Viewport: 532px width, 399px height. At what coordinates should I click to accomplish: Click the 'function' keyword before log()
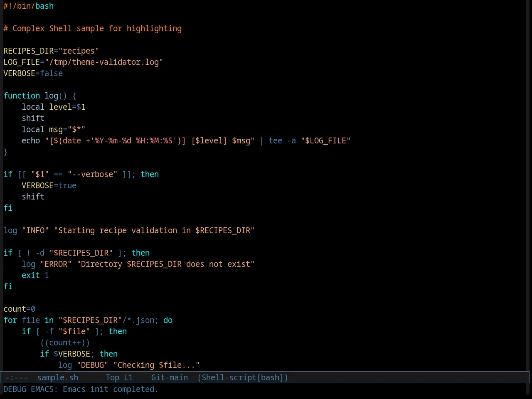click(x=22, y=96)
